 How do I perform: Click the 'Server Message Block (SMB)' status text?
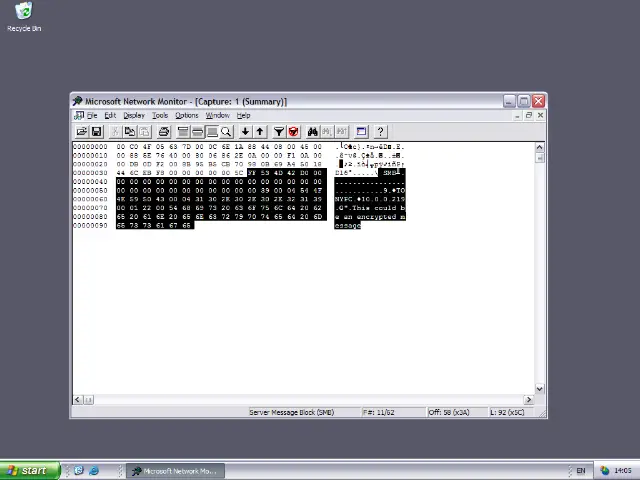[x=291, y=412]
